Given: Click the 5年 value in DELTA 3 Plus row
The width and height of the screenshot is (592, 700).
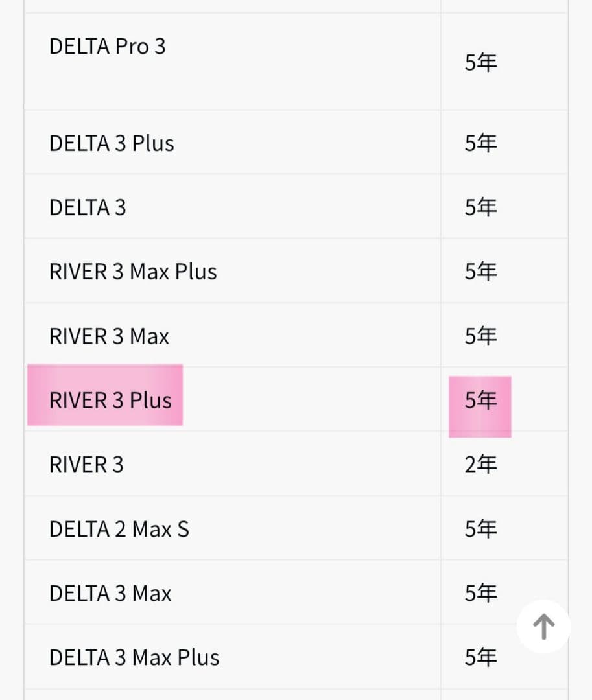Looking at the screenshot, I should 480,143.
